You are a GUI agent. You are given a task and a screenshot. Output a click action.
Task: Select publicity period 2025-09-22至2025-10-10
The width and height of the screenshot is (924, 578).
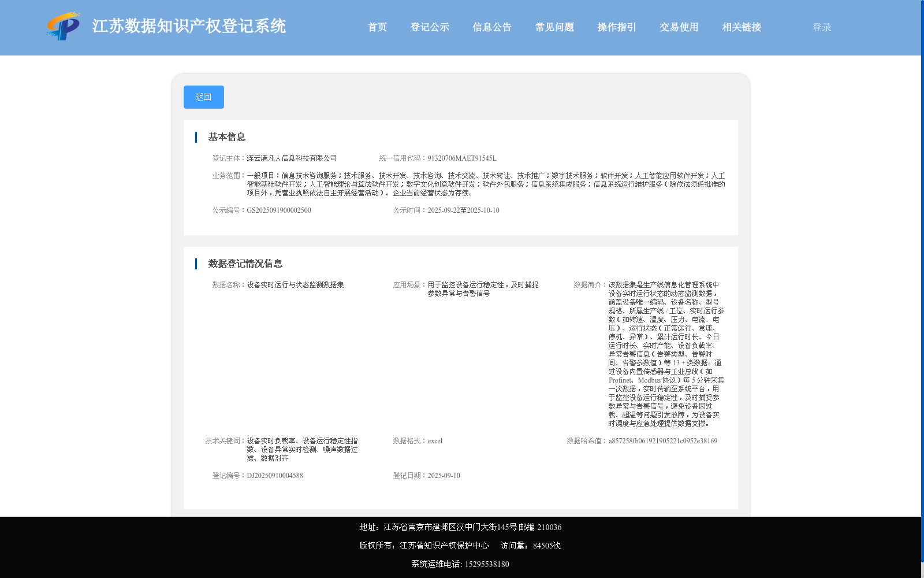click(x=464, y=210)
